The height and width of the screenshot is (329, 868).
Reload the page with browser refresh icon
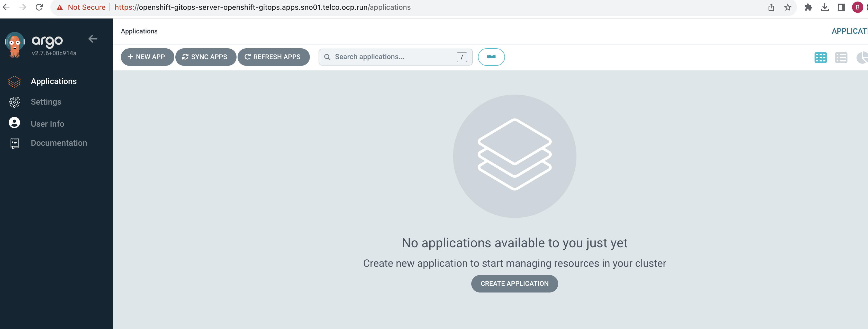click(39, 7)
